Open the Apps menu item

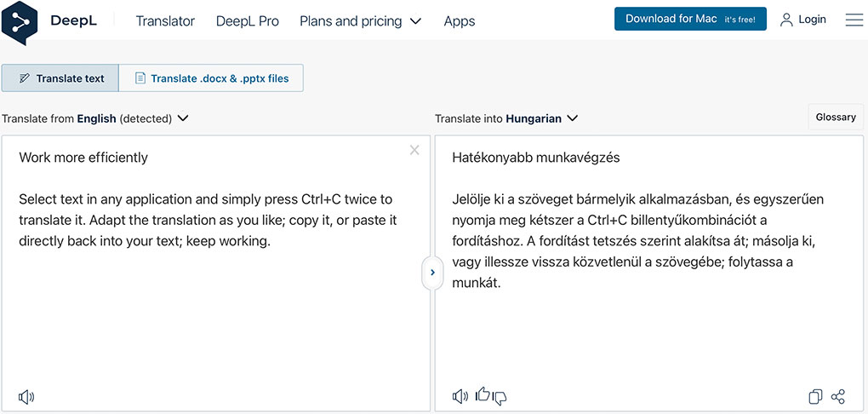click(x=460, y=21)
